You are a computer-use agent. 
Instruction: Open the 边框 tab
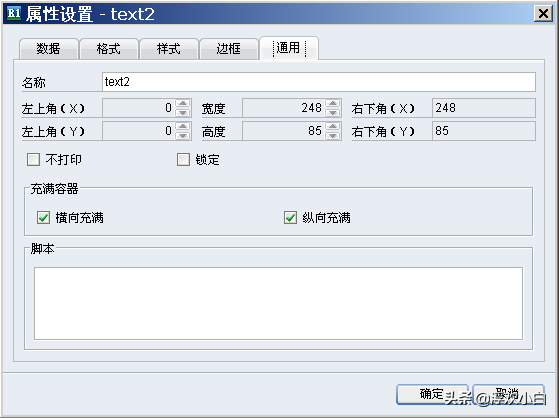tap(229, 49)
